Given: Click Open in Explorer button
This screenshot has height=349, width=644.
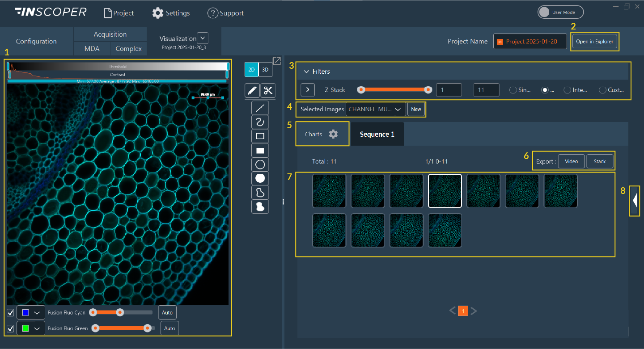Looking at the screenshot, I should point(594,42).
